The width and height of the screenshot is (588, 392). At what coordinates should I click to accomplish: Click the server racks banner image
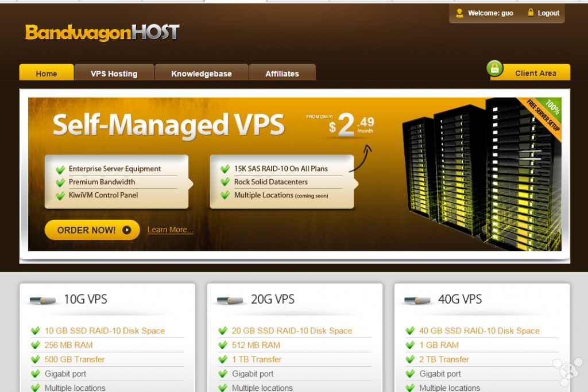(482, 174)
